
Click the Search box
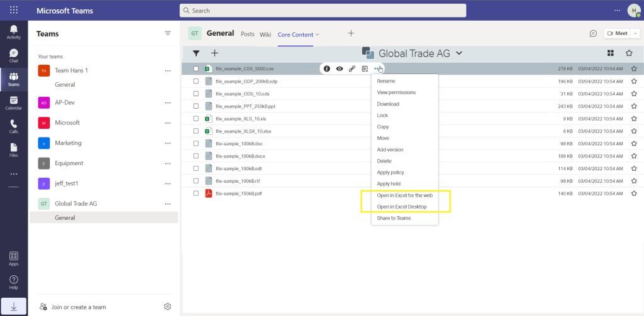323,11
